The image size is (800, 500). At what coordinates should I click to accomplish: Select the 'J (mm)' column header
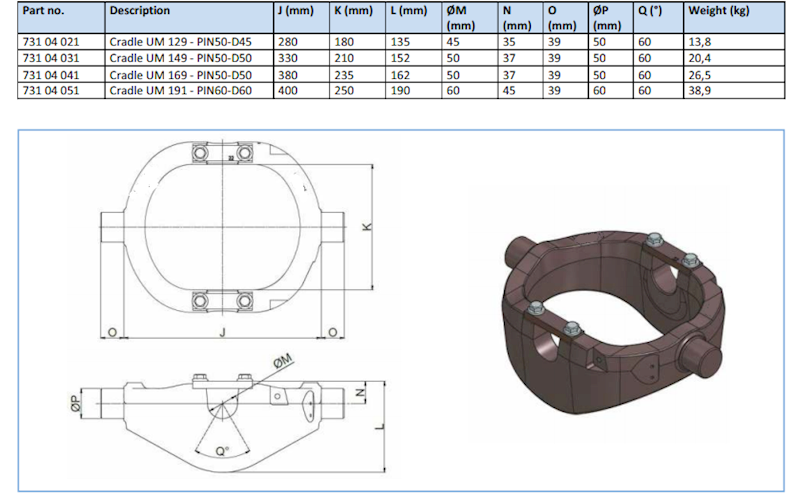pos(302,18)
